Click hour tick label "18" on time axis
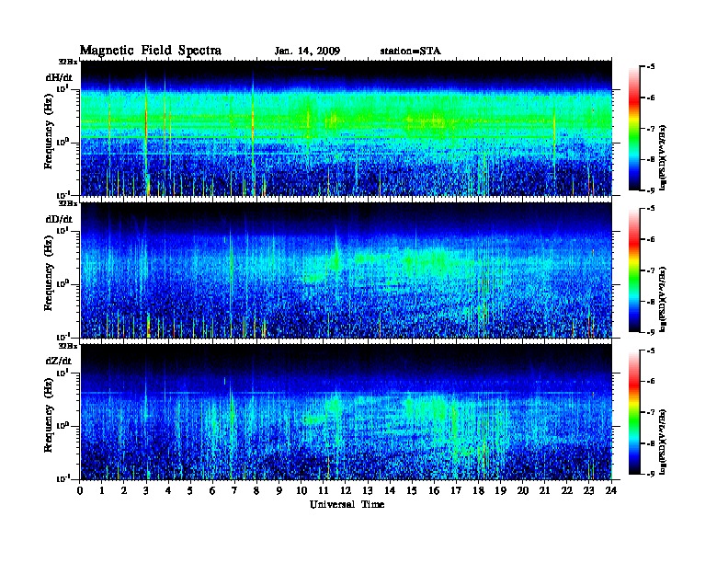Image resolution: width=728 pixels, height=563 pixels. [478, 490]
